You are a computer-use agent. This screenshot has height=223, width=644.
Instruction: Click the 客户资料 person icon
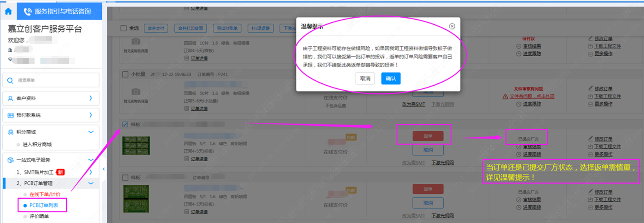click(x=10, y=98)
